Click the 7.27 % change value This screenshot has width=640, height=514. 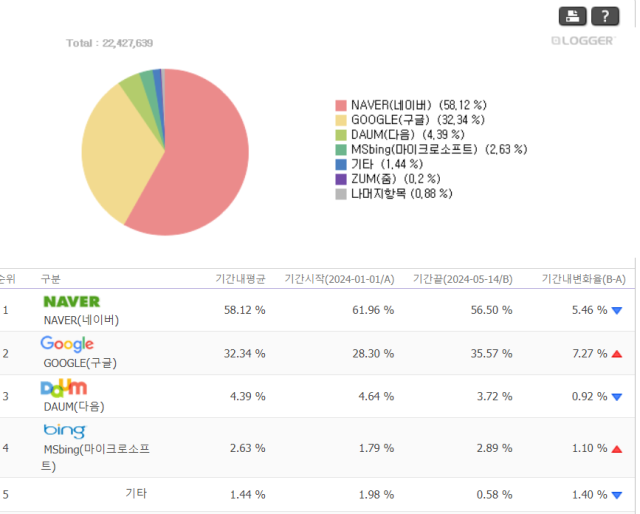(x=589, y=354)
